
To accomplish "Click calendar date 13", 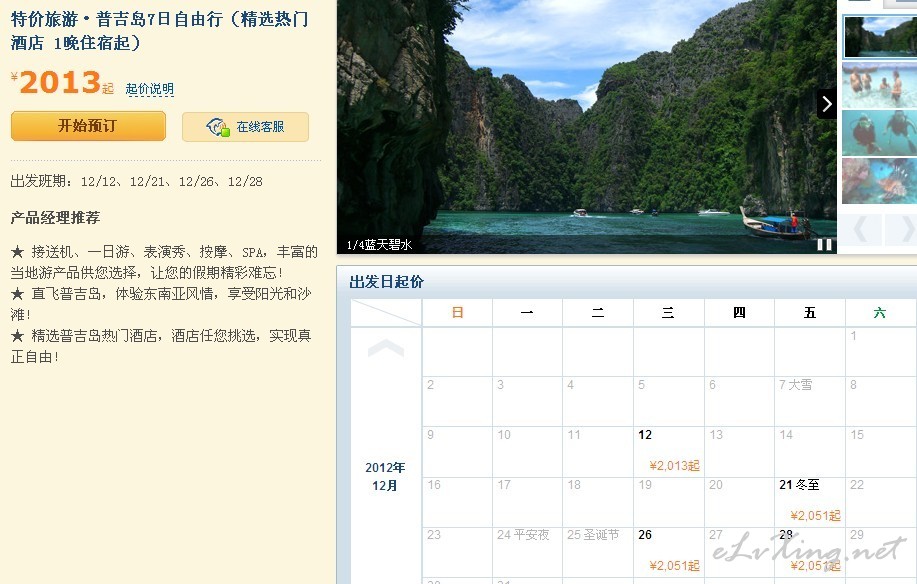I will pyautogui.click(x=716, y=435).
